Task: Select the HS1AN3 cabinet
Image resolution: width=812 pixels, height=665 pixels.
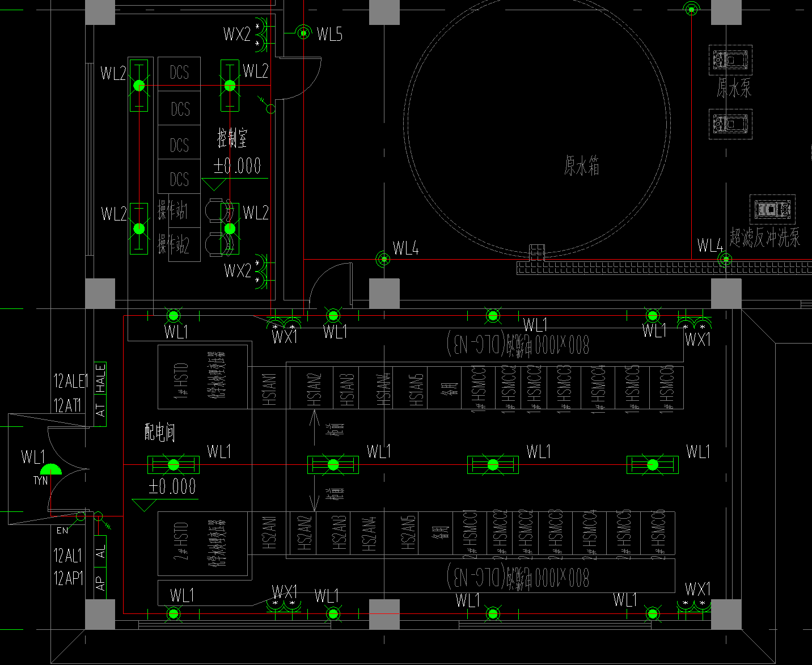Action: 347,388
